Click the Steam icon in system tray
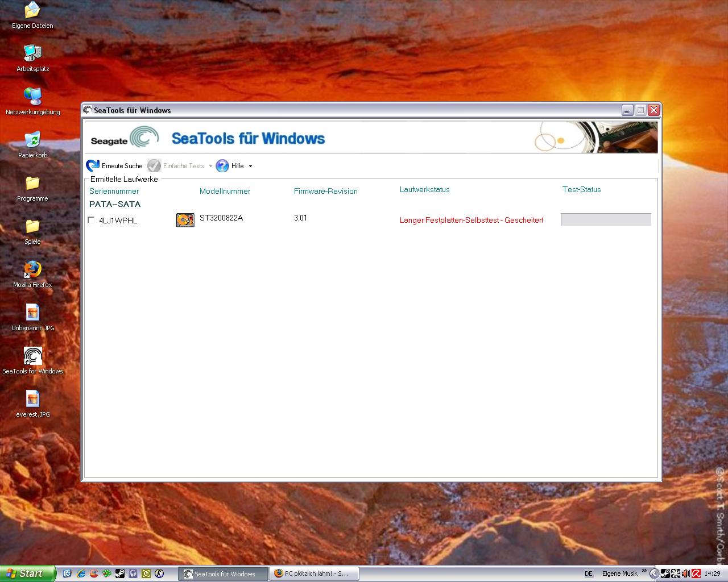 coord(665,573)
